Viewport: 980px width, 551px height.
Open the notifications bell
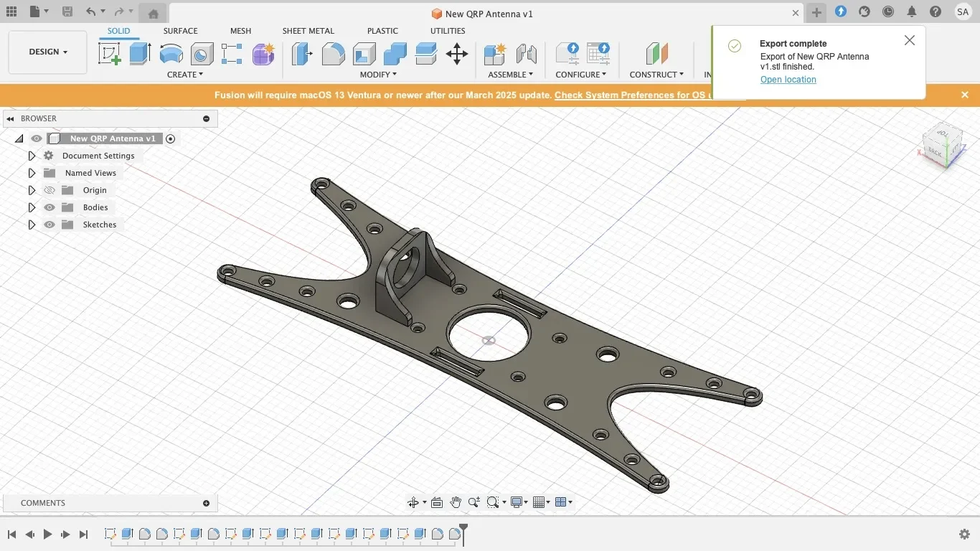click(912, 11)
